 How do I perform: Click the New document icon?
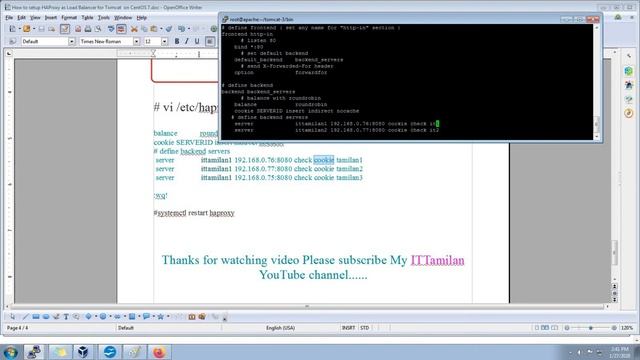pos(12,29)
